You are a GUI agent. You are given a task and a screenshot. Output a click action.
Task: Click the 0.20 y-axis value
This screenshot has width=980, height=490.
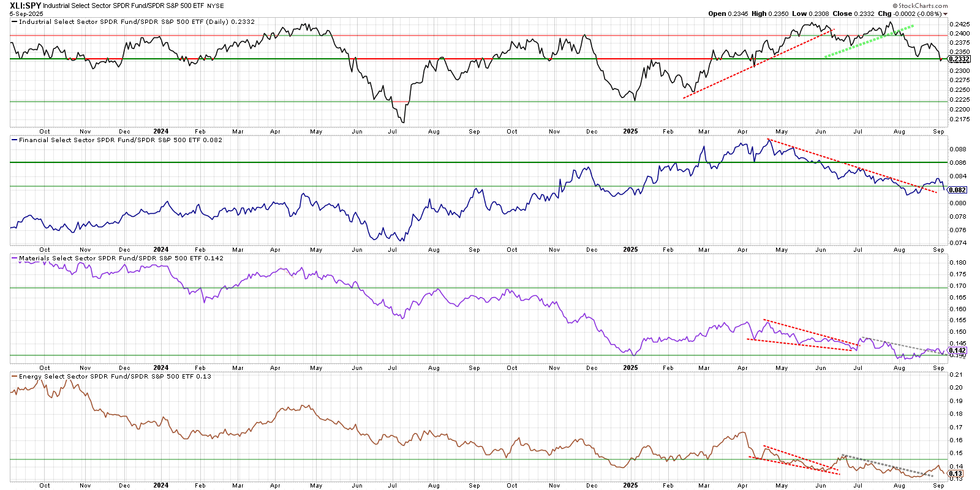coord(956,388)
